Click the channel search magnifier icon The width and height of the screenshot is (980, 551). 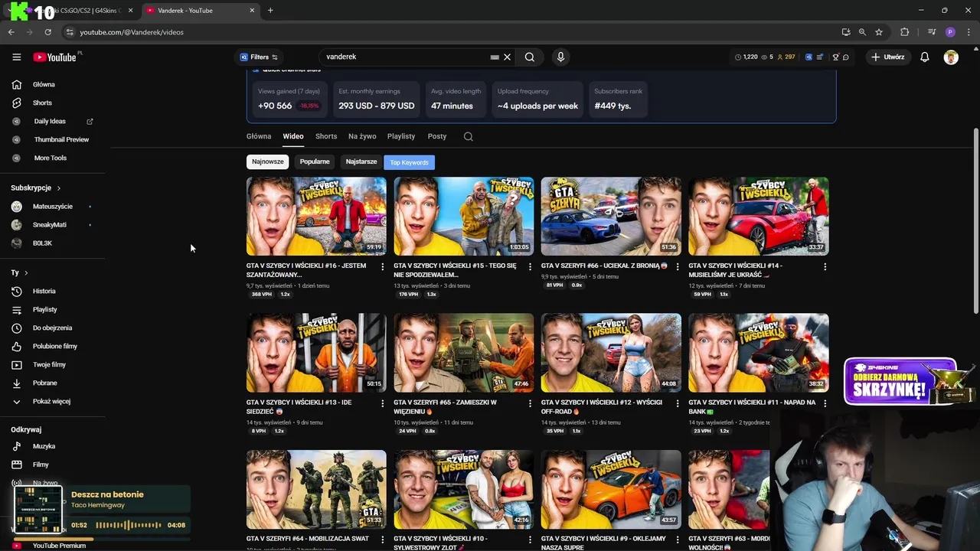pos(469,136)
